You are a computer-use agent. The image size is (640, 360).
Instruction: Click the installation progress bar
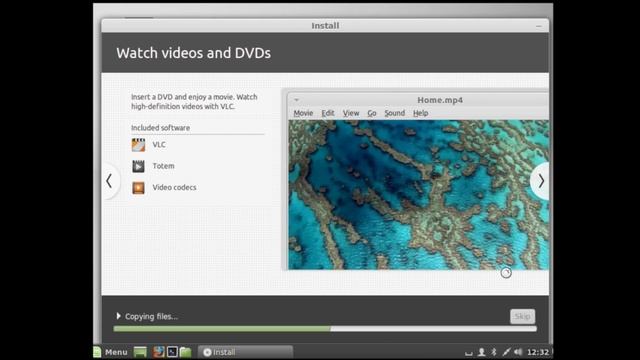tap(325, 329)
